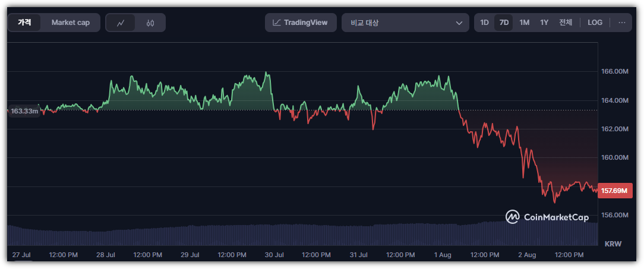Screen dimensions: 644x269
Task: Click the 157.69M current price label
Action: tap(614, 191)
